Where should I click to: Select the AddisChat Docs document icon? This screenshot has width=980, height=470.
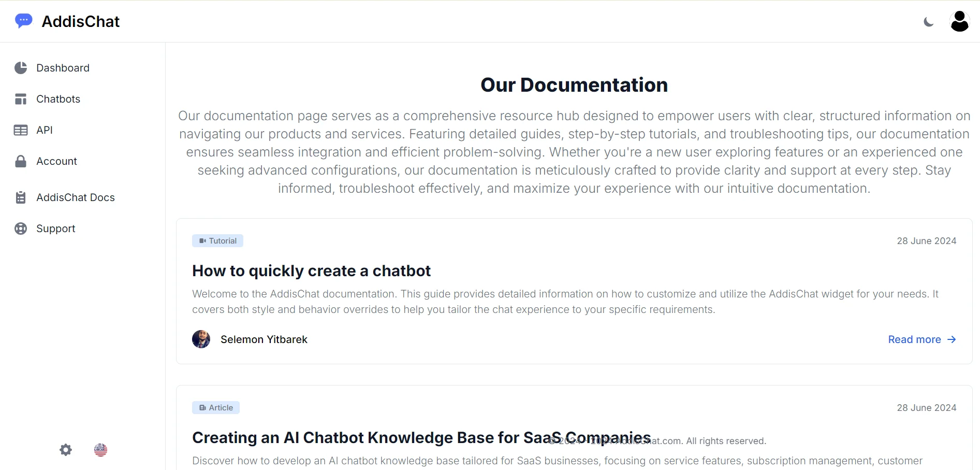point(20,197)
